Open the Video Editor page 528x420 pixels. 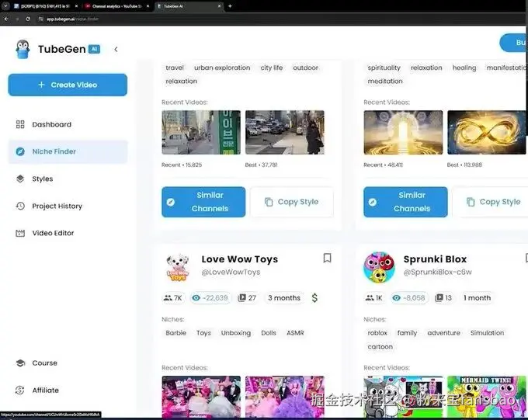[x=68, y=233]
